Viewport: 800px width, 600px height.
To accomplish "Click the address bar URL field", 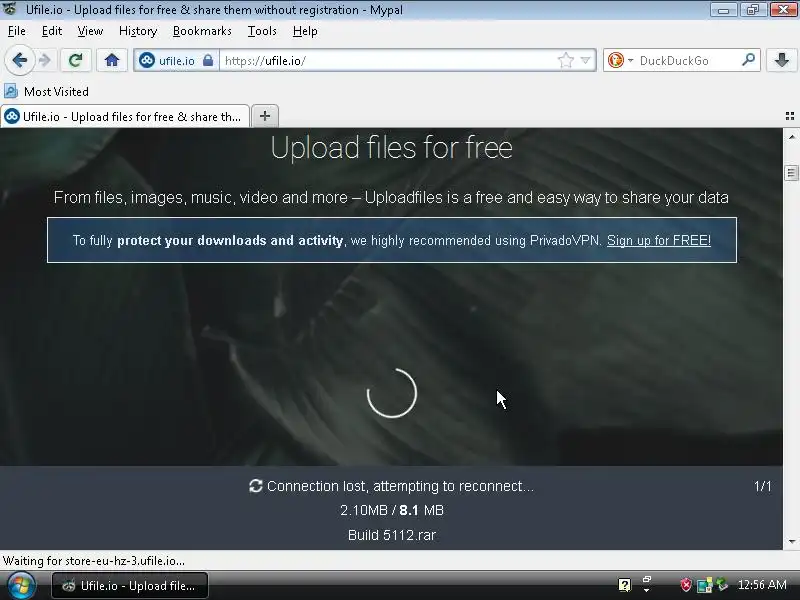I will tap(388, 61).
